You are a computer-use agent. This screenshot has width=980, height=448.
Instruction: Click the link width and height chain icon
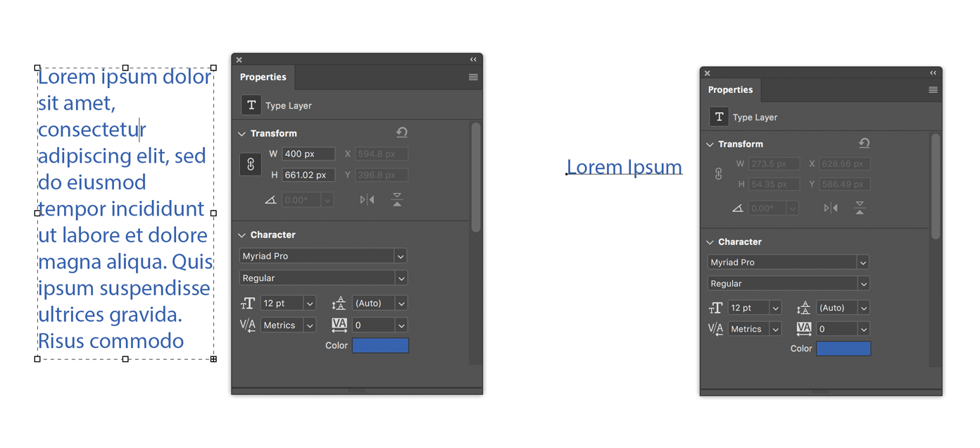tap(251, 163)
